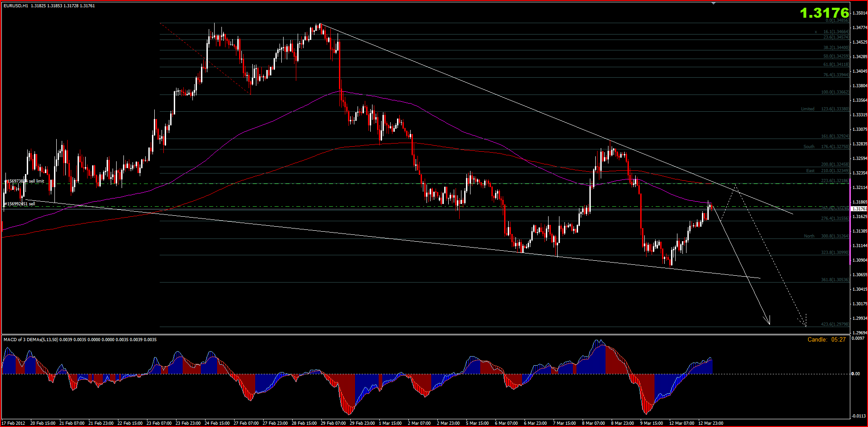
Task: Click the 9 Mar 15:00 time label
Action: 652,423
